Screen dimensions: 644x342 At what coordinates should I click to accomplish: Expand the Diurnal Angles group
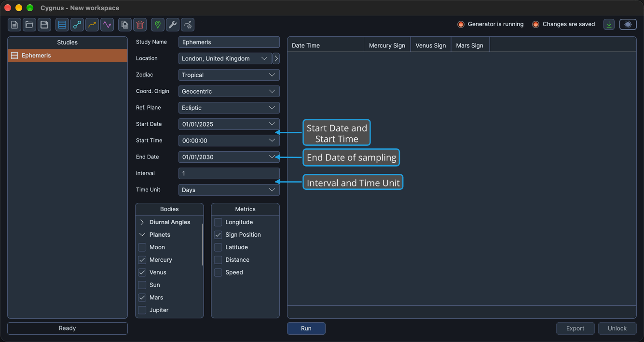[142, 222]
